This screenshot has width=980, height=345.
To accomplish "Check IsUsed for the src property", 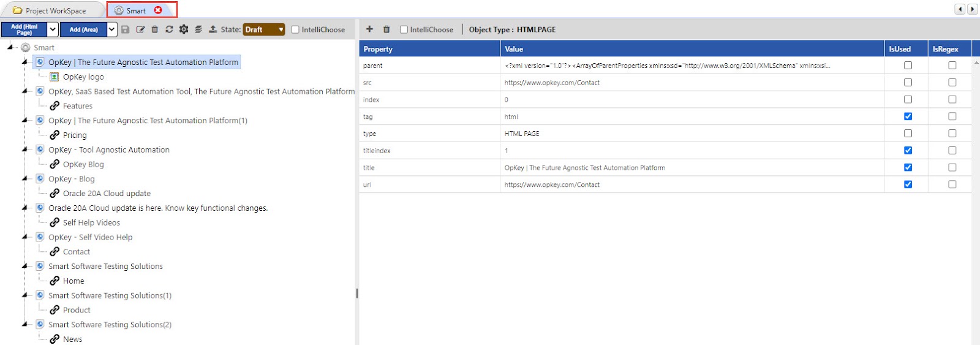I will coord(908,82).
